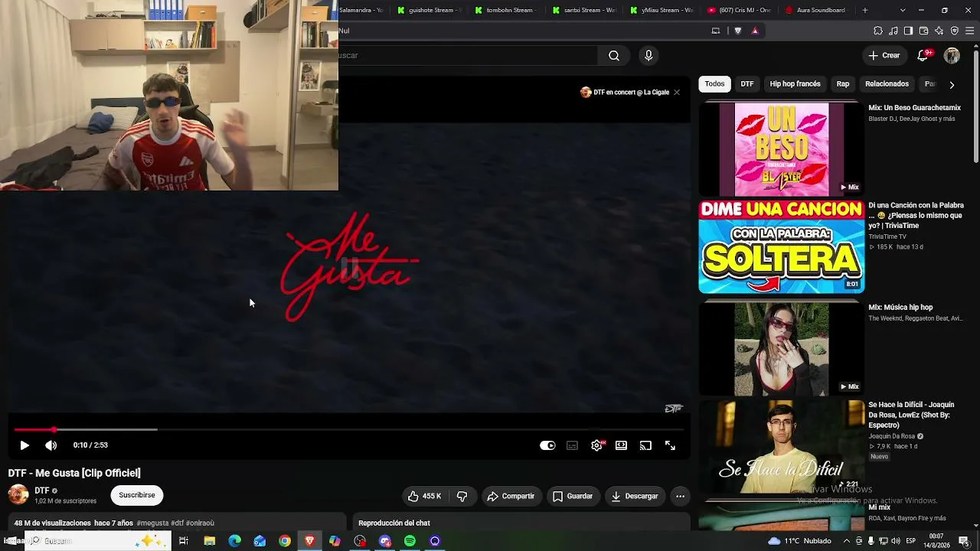Click the #megusta hashtag
This screenshot has height=551, width=980.
pos(152,523)
